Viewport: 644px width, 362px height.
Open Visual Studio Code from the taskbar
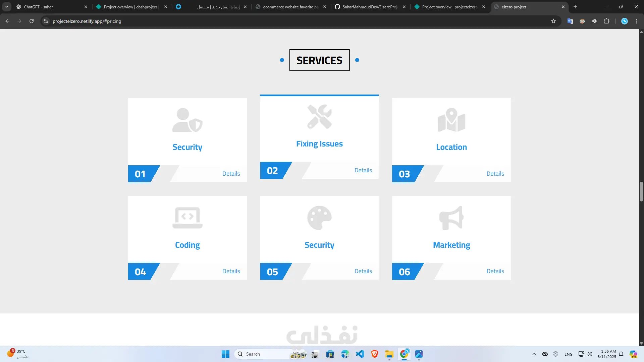(x=360, y=354)
